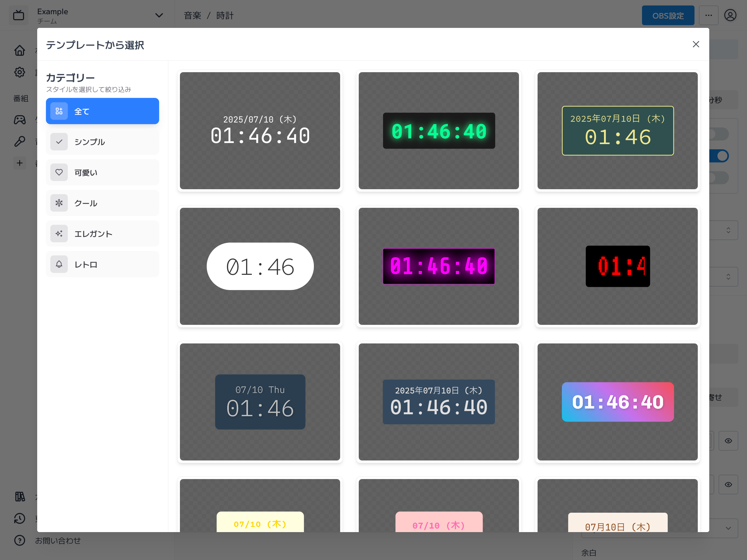
Task: Open the settings gear icon in sidebar
Action: pos(20,72)
